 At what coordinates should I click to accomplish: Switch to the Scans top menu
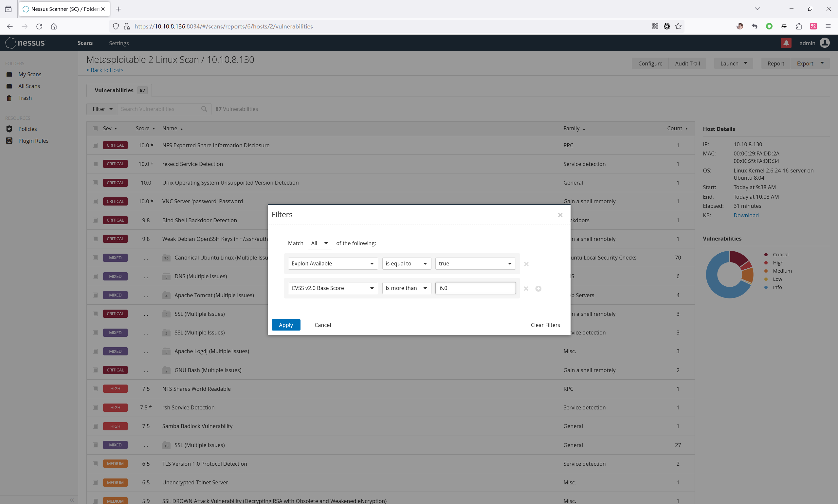85,43
